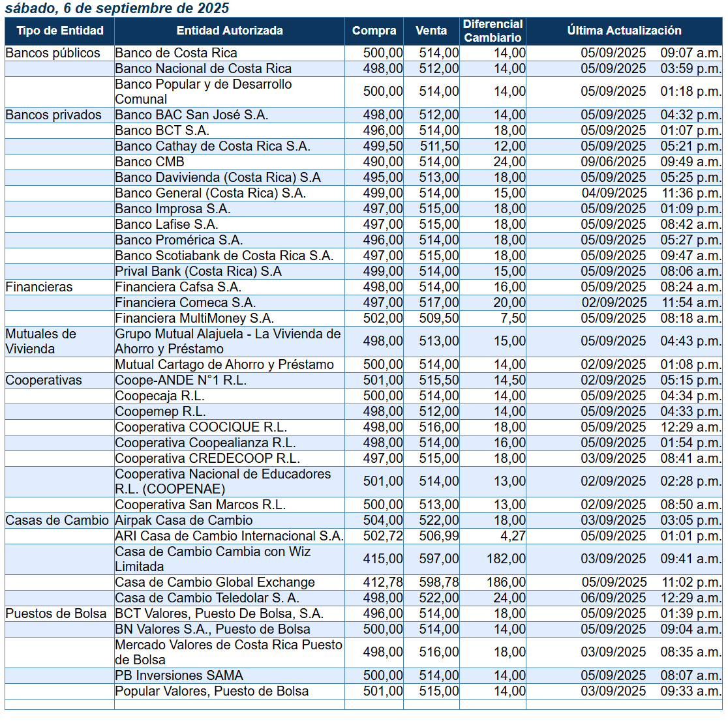Click the 'Tipo de Entidad' column header
The height and width of the screenshot is (721, 728).
pos(60,31)
